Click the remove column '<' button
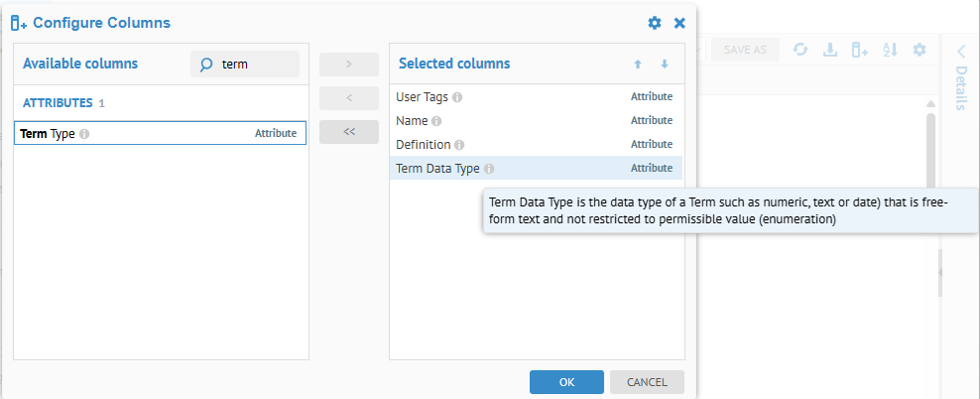This screenshot has width=980, height=399. (348, 98)
